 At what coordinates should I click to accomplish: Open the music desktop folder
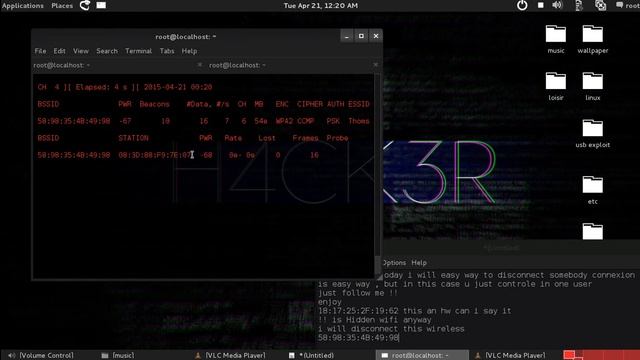click(x=556, y=40)
